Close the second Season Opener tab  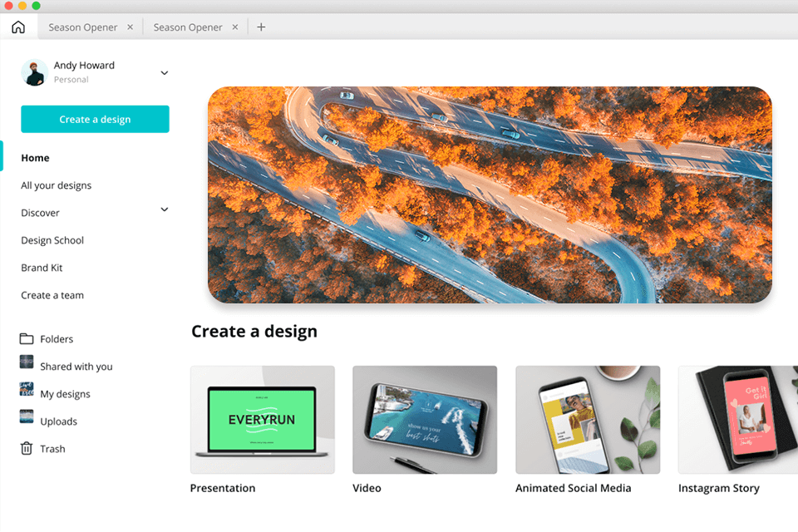click(234, 27)
